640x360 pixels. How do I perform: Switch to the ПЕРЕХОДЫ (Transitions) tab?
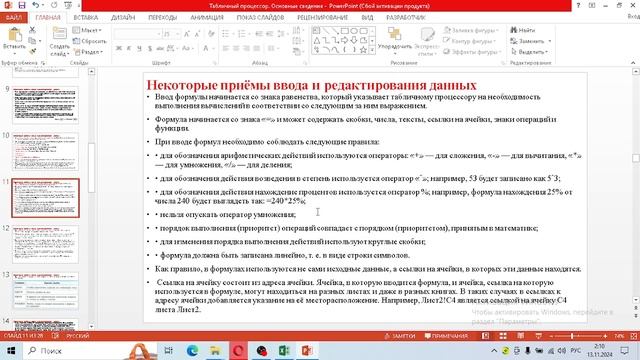coord(162,18)
